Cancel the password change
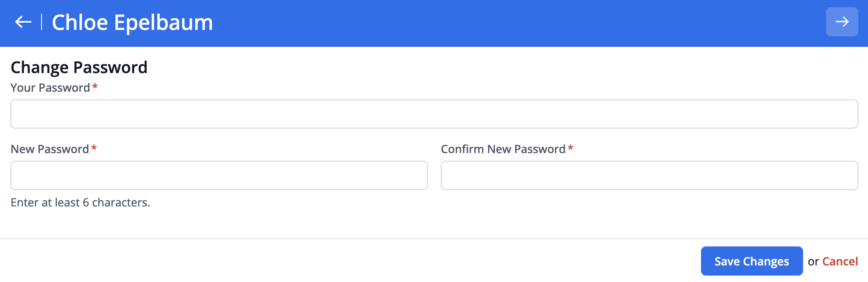The height and width of the screenshot is (282, 868). (840, 261)
